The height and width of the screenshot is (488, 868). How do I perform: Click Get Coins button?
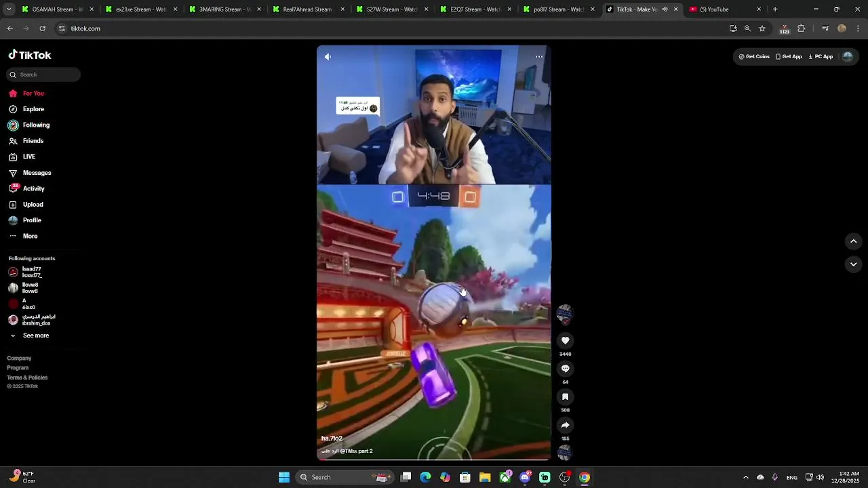point(754,57)
